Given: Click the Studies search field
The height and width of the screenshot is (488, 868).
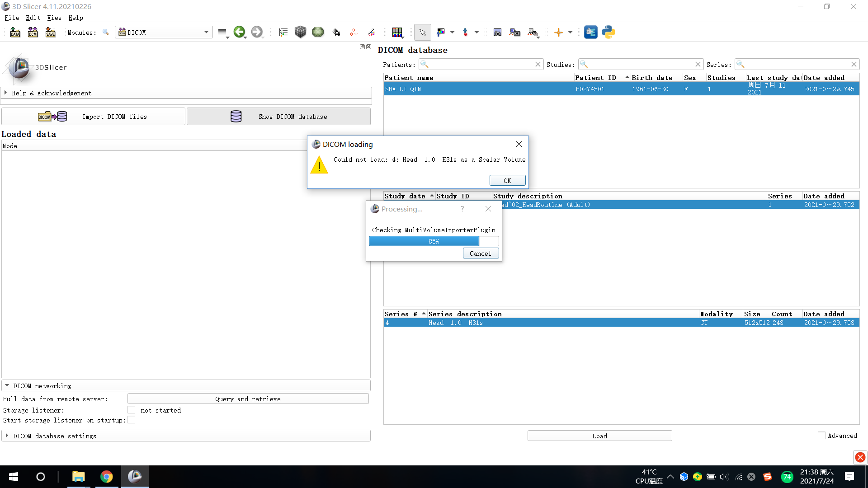Looking at the screenshot, I should coord(640,64).
